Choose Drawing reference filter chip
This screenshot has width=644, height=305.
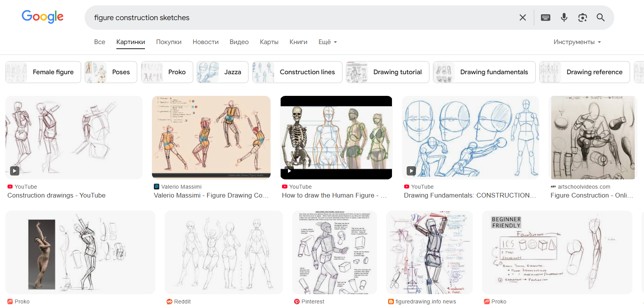(584, 72)
